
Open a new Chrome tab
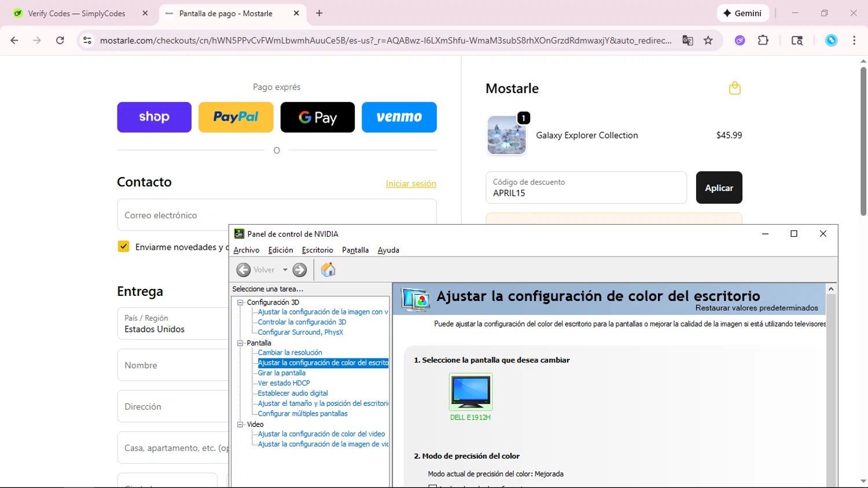pyautogui.click(x=319, y=13)
